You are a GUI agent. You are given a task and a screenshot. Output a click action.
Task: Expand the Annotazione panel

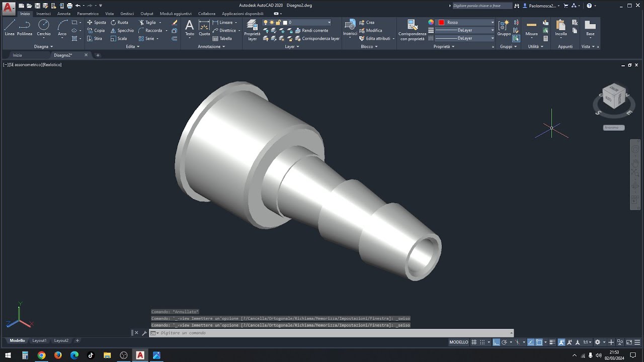point(211,47)
